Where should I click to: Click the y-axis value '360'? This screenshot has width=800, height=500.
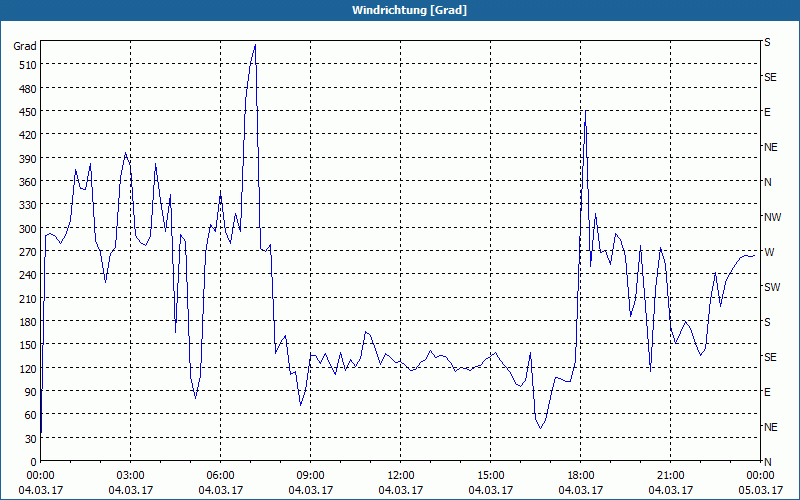29,182
